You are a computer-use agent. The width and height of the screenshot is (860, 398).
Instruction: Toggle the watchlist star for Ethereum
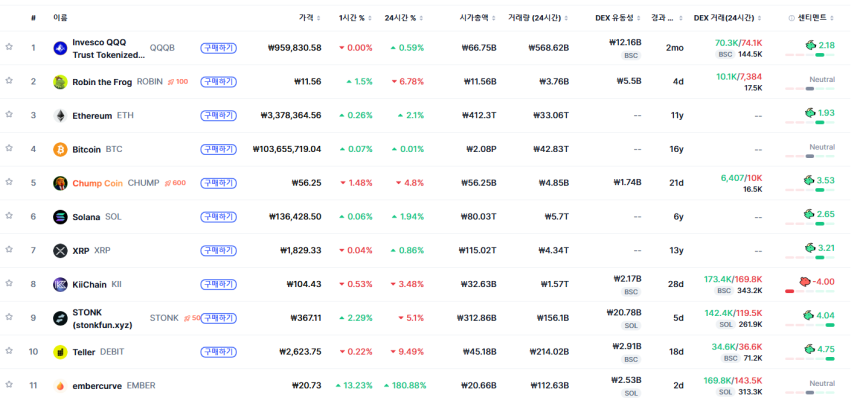pyautogui.click(x=9, y=115)
